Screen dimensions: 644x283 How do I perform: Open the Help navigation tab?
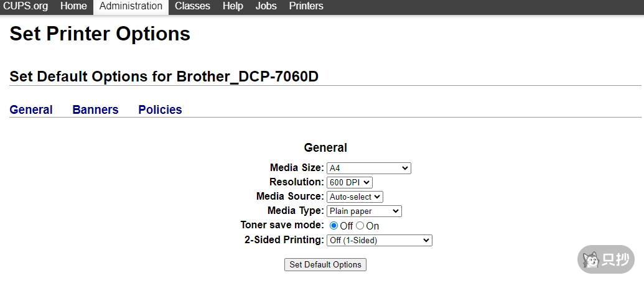tap(233, 6)
